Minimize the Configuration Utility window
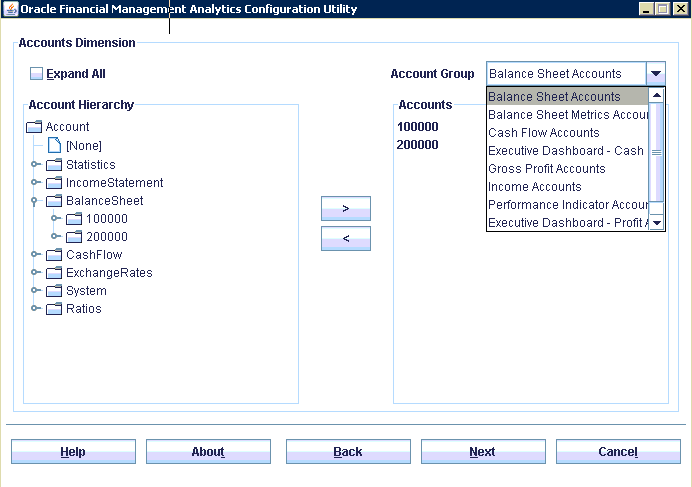This screenshot has width=692, height=487. coord(646,9)
